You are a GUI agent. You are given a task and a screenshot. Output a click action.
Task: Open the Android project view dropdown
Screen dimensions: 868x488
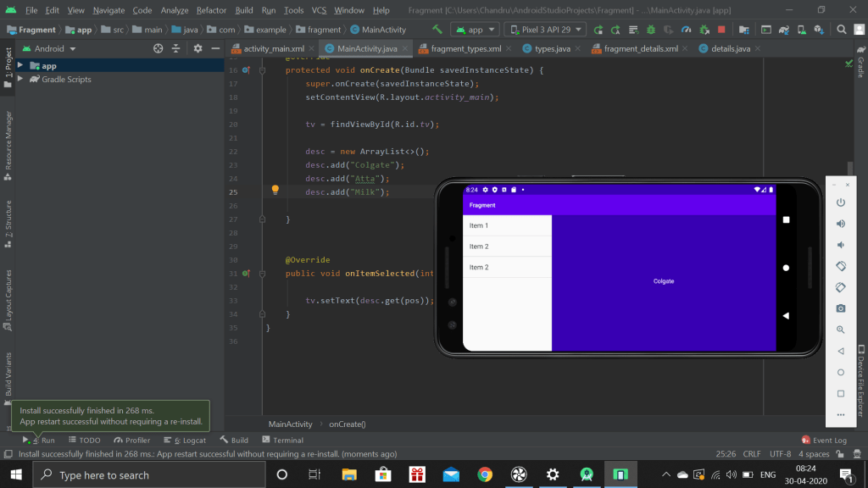[x=53, y=49]
